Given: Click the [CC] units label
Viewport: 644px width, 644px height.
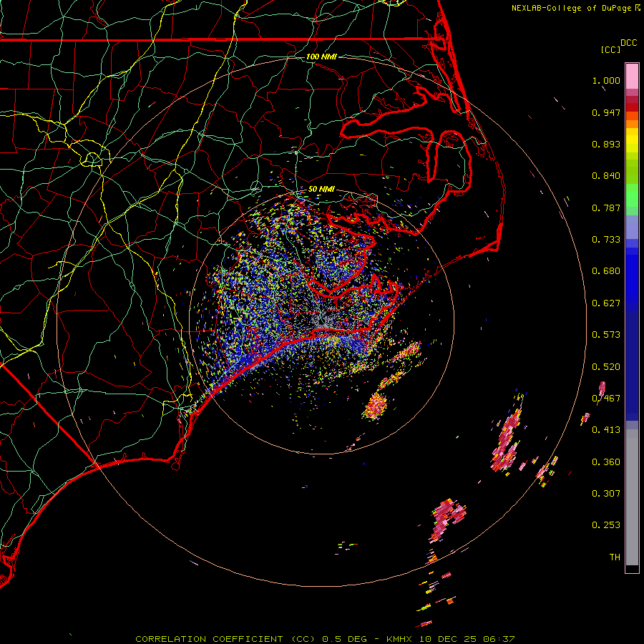Looking at the screenshot, I should [610, 49].
